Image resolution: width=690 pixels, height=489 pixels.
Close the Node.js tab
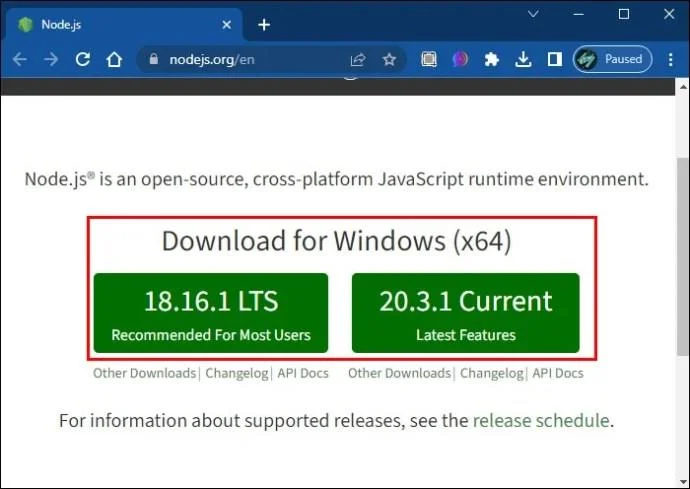pos(227,24)
